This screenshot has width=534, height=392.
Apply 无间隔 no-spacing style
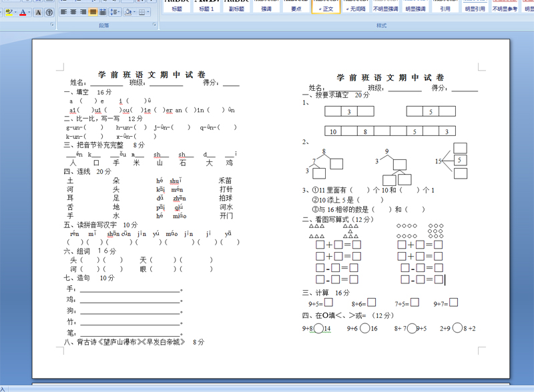tap(356, 6)
